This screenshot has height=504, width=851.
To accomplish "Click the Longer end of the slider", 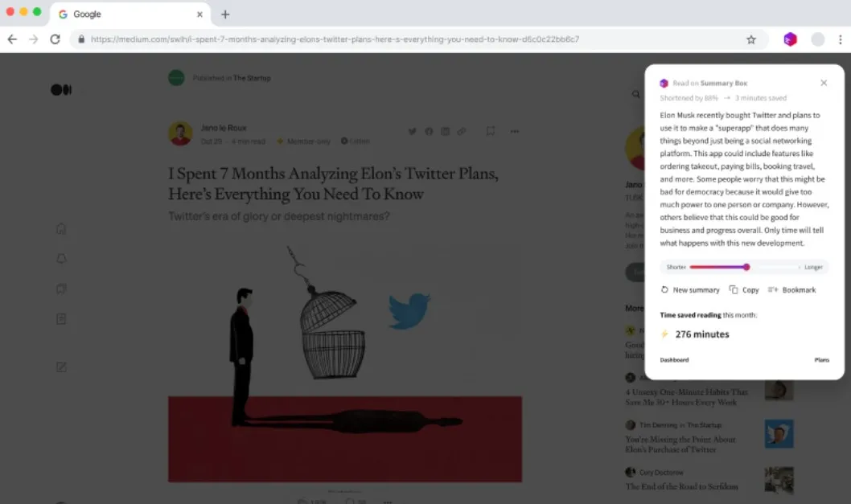I will coord(813,267).
